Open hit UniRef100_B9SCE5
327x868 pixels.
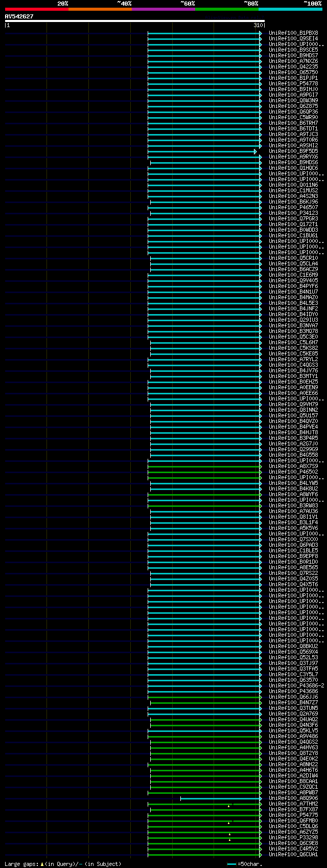(293, 50)
